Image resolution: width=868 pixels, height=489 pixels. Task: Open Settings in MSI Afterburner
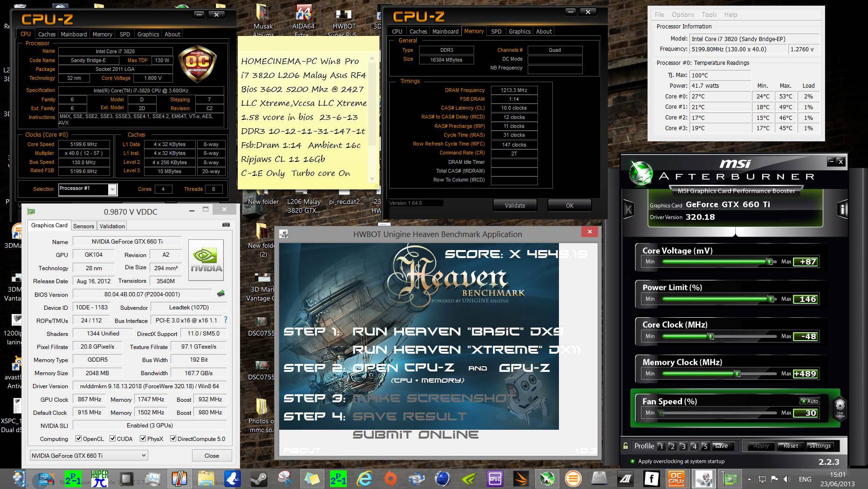click(x=820, y=446)
